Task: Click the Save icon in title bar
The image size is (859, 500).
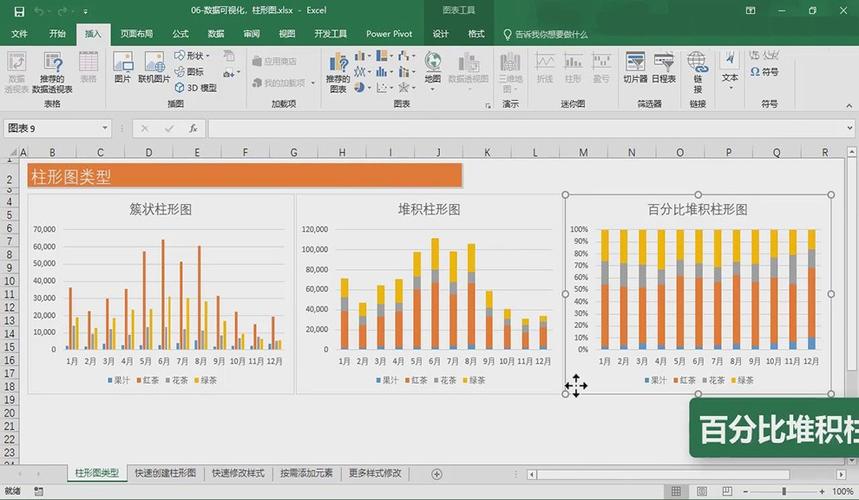Action: (x=19, y=11)
